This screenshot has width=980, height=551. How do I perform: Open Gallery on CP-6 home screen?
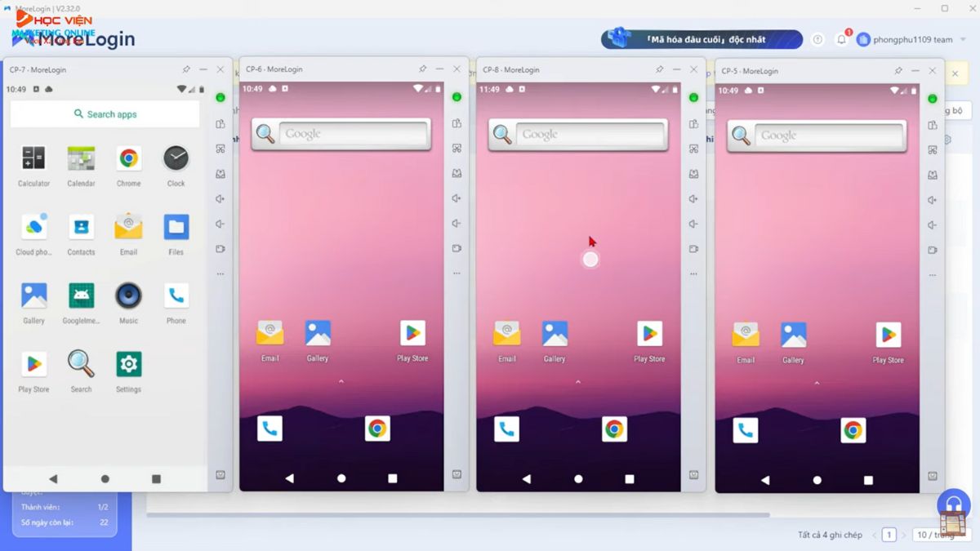point(318,333)
